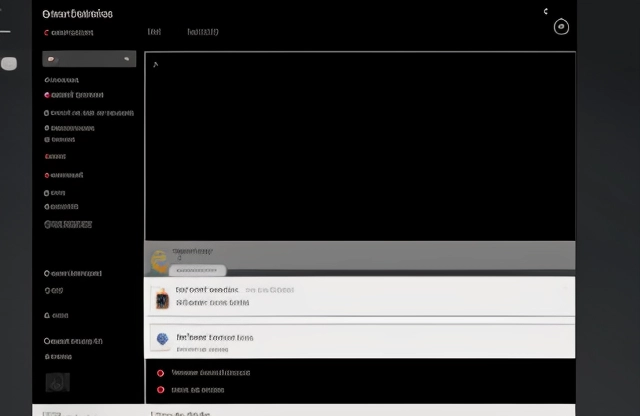The height and width of the screenshot is (416, 640).
Task: Click the square thumbnail at the sidebar bottom
Action: 58,382
